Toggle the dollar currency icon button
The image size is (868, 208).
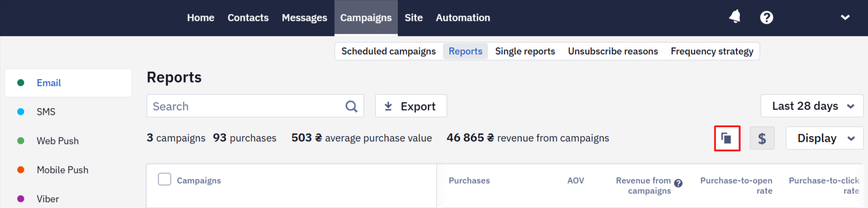pyautogui.click(x=762, y=139)
